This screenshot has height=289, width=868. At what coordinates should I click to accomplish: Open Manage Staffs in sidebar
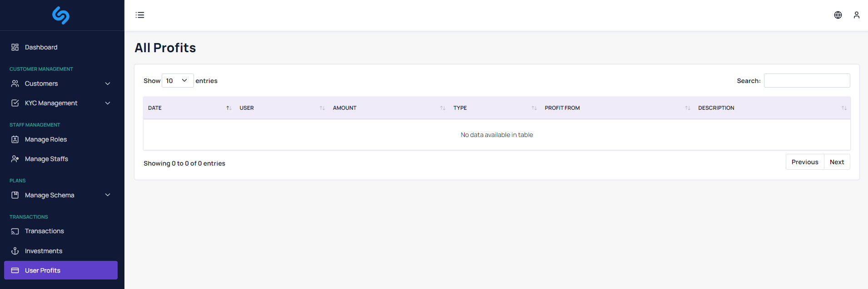click(46, 159)
